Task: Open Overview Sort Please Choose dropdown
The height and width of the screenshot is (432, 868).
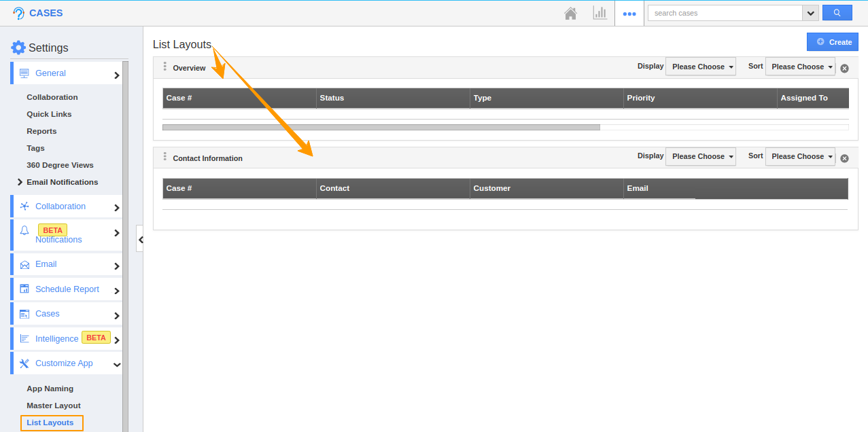Action: (800, 67)
